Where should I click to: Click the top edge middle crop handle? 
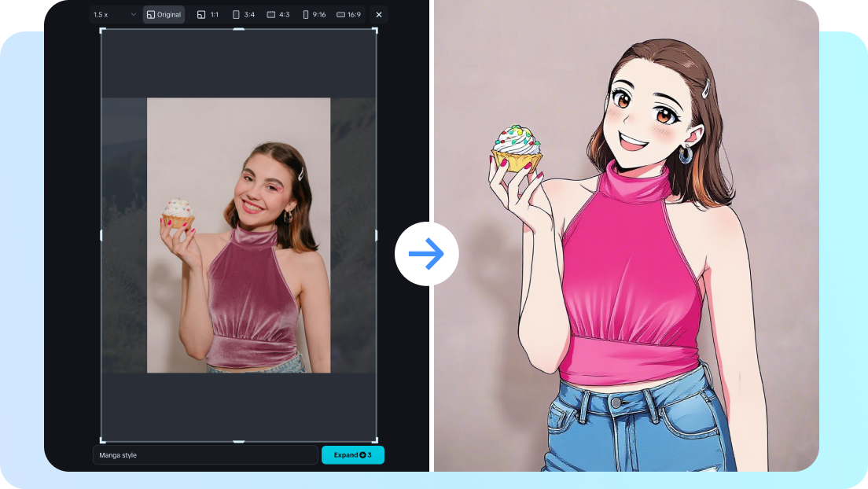pos(238,29)
